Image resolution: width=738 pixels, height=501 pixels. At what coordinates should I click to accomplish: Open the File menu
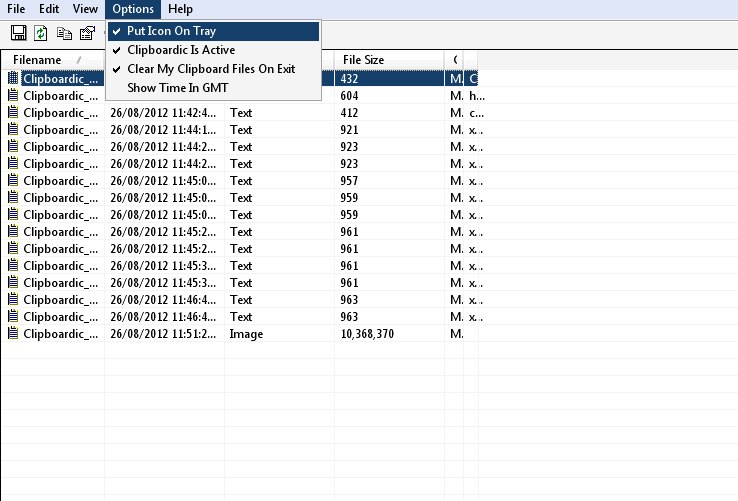[16, 9]
